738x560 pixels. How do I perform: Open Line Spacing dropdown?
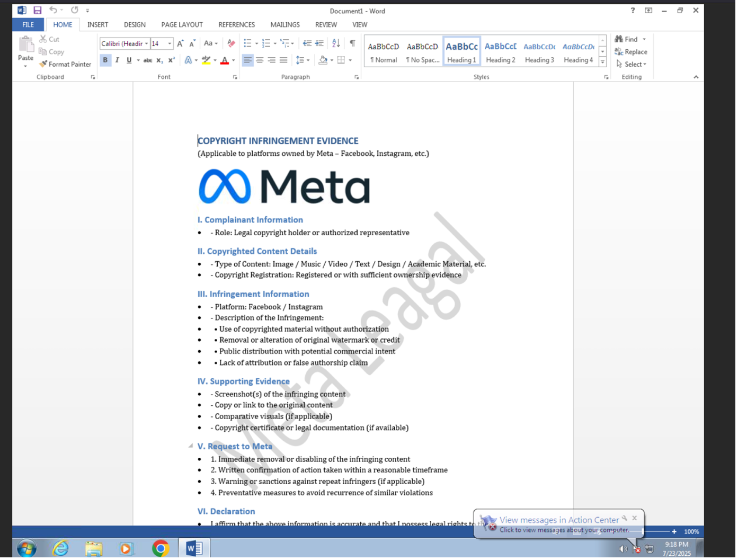click(x=303, y=60)
